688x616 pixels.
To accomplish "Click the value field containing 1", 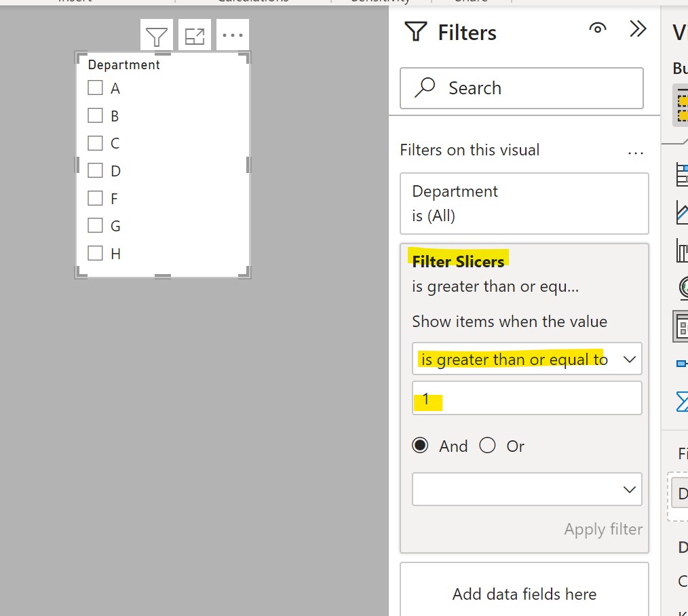I will [527, 398].
